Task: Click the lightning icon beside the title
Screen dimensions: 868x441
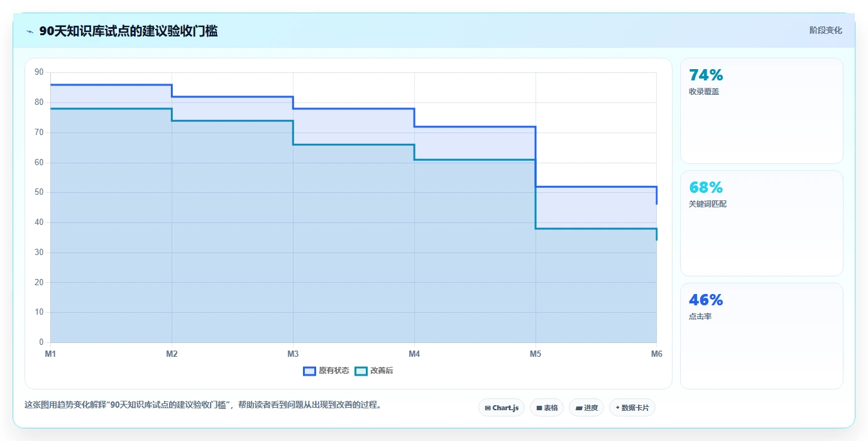Action: tap(30, 31)
